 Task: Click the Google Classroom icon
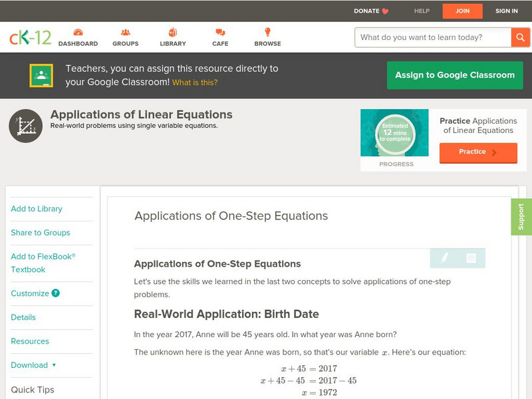[x=41, y=76]
